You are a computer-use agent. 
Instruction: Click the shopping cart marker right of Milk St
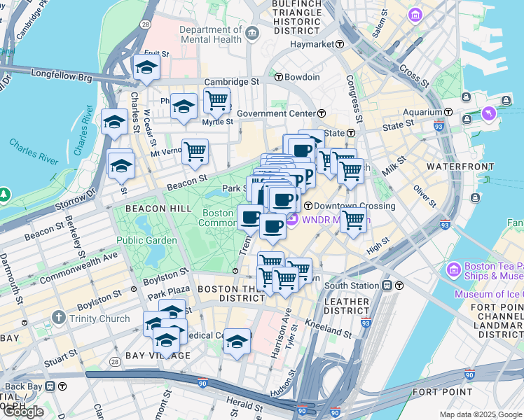click(x=350, y=173)
